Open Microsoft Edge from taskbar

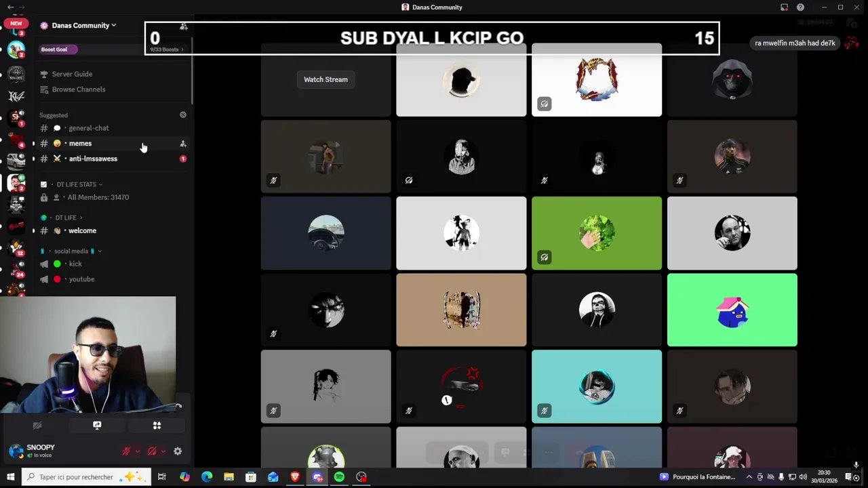tap(207, 477)
